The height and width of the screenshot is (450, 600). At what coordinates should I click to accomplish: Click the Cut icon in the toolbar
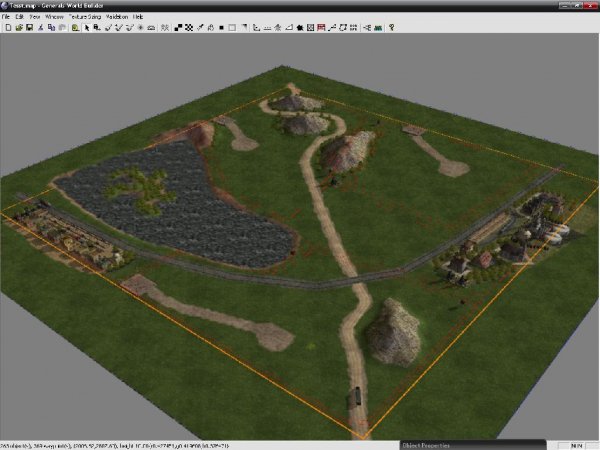(41, 27)
